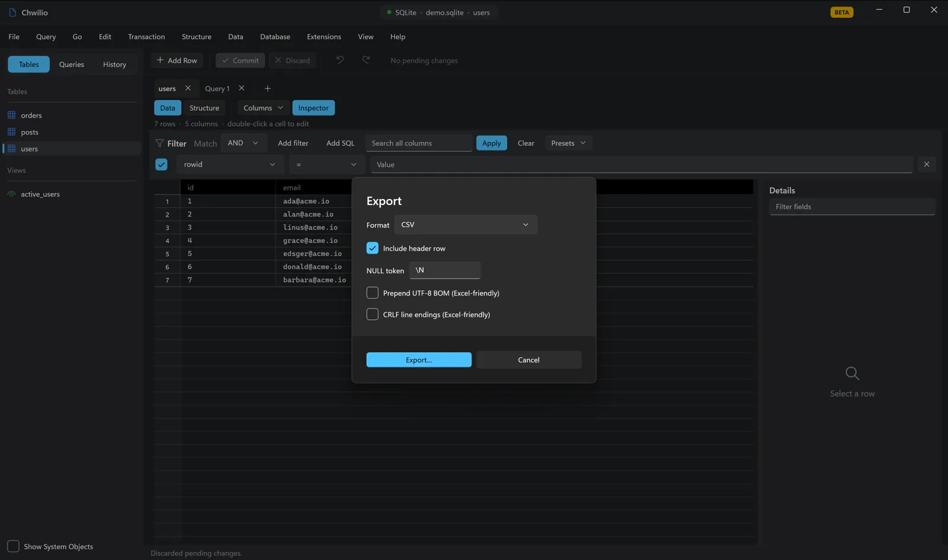Focus the NULL token input field
Screen dimensions: 948x560
pyautogui.click(x=445, y=270)
